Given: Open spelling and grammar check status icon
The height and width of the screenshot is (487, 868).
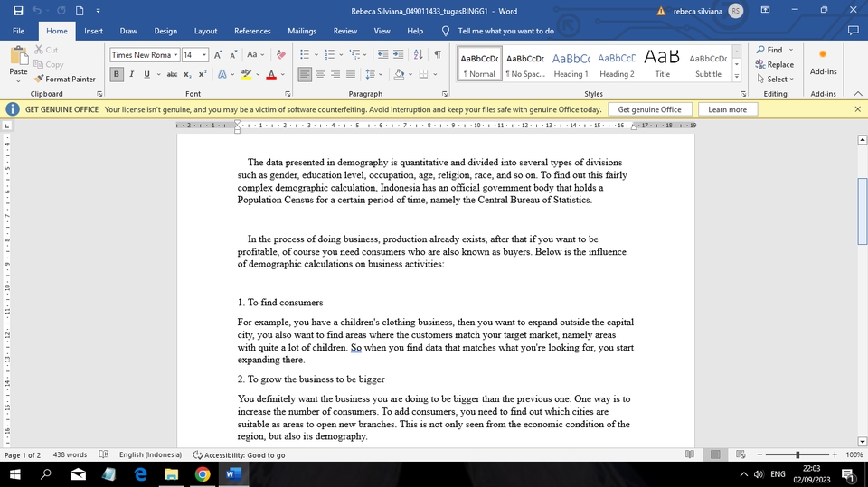Looking at the screenshot, I should click(103, 454).
